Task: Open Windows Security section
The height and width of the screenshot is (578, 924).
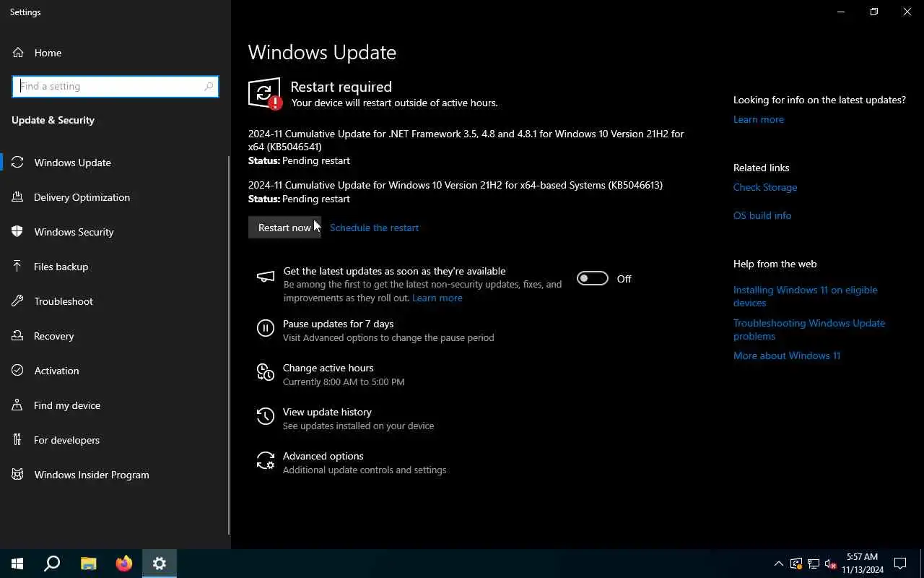Action: point(115,232)
